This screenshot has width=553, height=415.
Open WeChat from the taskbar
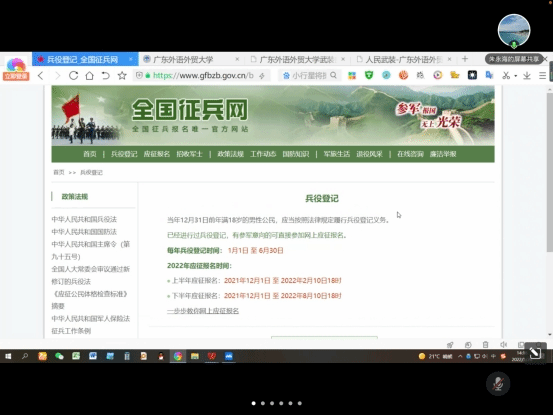[59, 356]
